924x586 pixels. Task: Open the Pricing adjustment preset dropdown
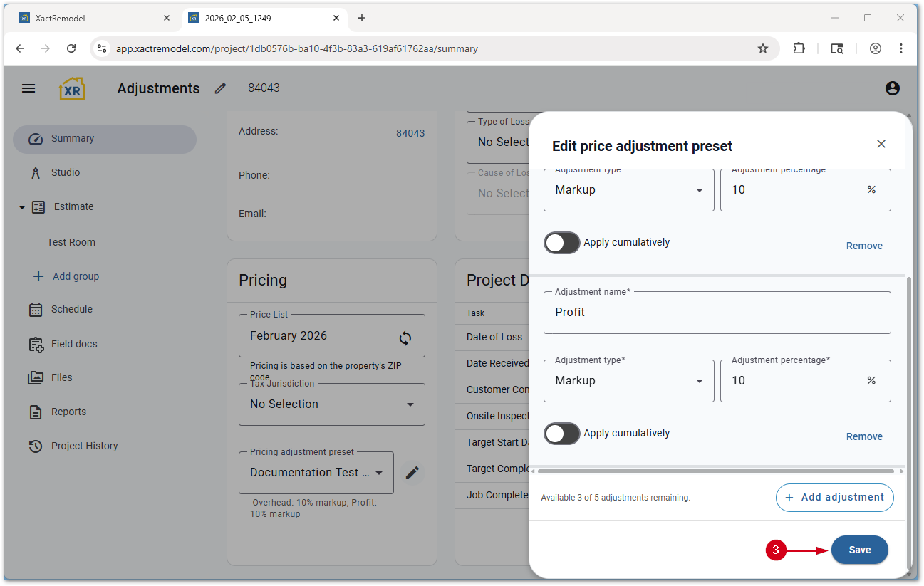tap(316, 473)
